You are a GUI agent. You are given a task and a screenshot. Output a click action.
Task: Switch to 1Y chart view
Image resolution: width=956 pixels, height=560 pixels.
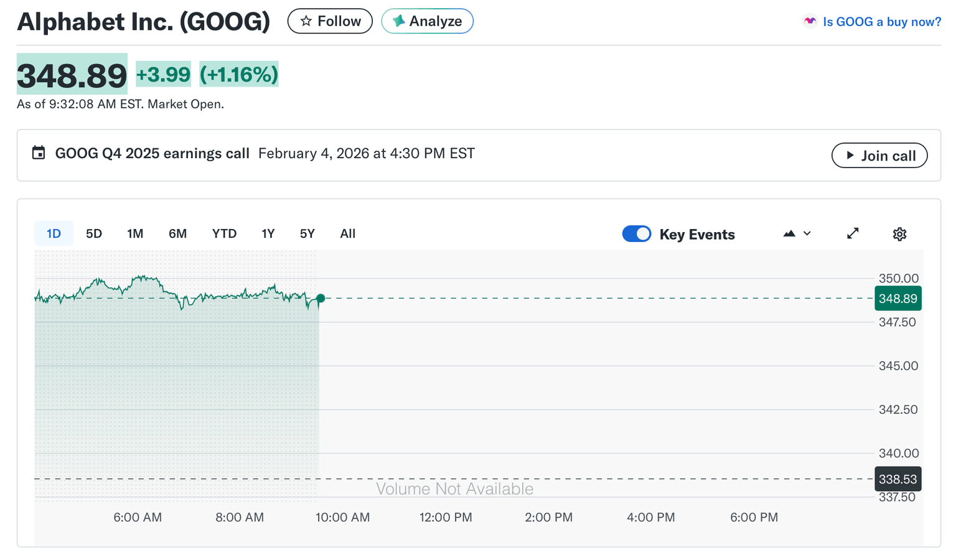coord(268,234)
